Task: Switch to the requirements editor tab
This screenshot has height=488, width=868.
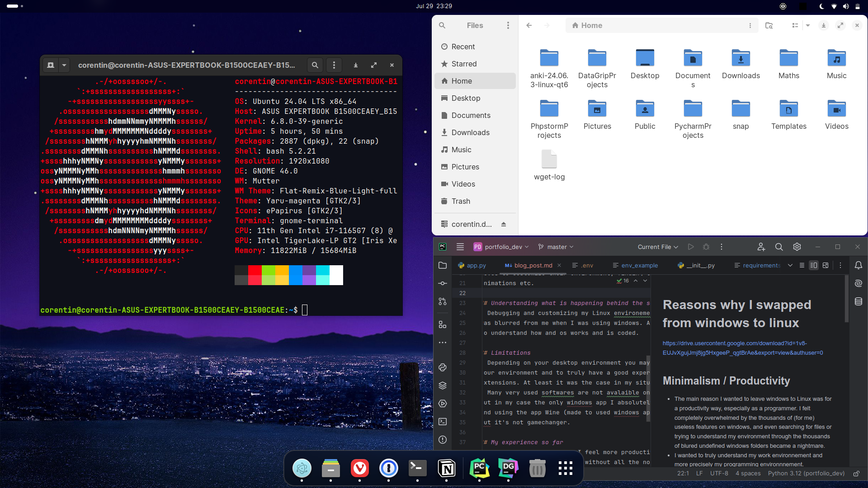Action: [757, 265]
